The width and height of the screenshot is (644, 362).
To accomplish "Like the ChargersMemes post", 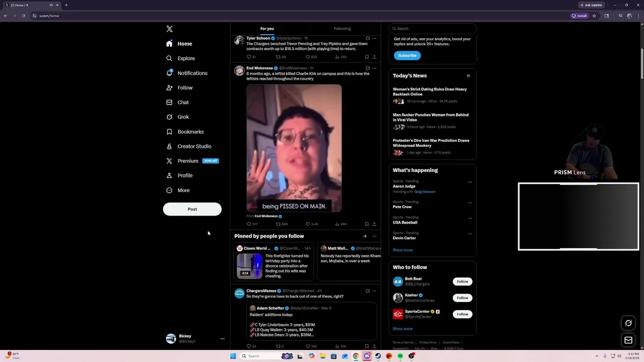I will (x=311, y=346).
